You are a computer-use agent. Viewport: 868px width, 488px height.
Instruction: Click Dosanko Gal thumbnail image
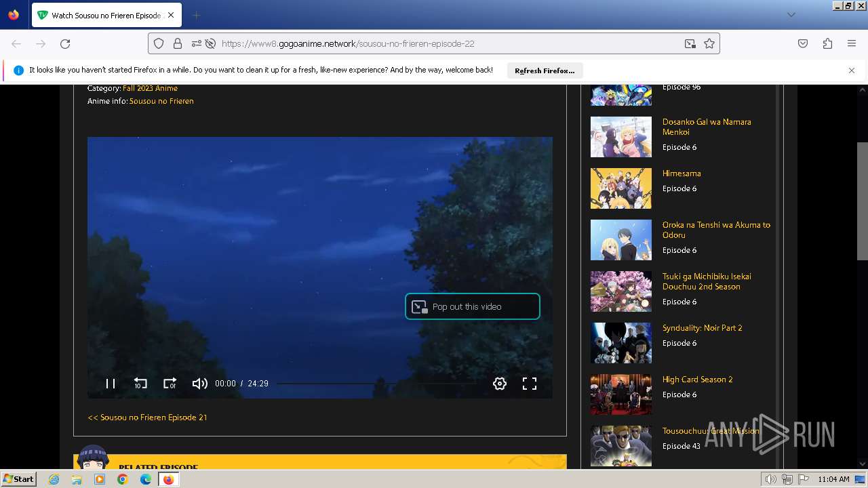[x=621, y=137]
